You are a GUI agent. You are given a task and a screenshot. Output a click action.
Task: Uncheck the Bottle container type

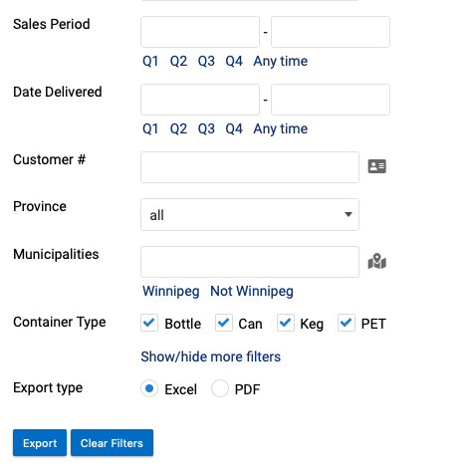click(149, 323)
